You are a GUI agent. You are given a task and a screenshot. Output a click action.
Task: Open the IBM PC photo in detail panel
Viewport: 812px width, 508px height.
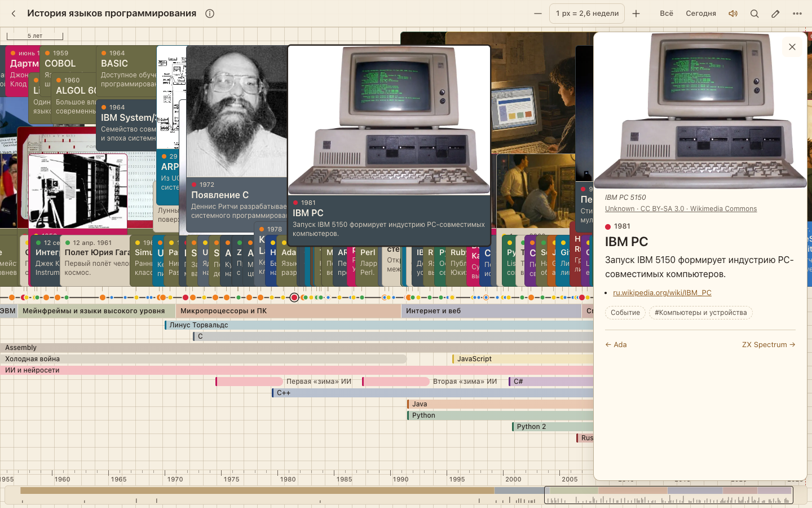click(x=700, y=111)
